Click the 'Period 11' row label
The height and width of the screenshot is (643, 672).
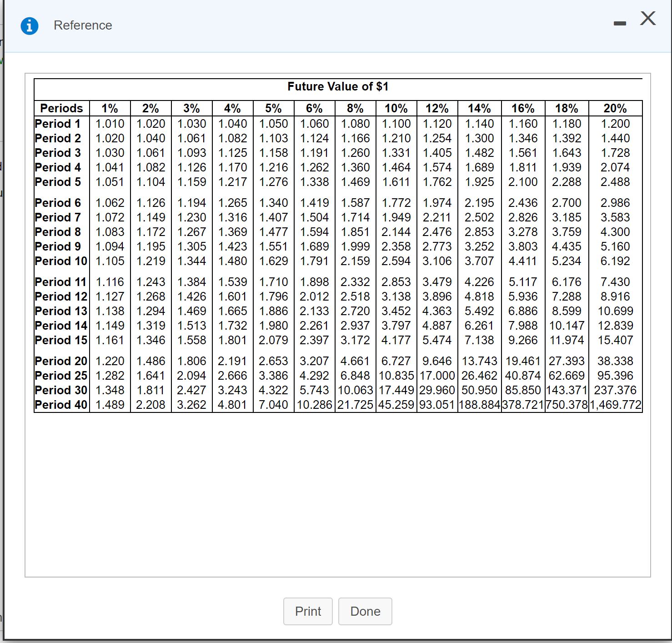coord(61,282)
